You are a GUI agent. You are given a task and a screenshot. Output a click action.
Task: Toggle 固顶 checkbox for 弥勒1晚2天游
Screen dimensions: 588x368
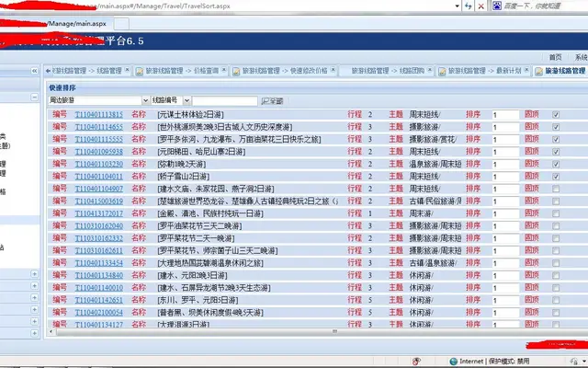pos(556,165)
